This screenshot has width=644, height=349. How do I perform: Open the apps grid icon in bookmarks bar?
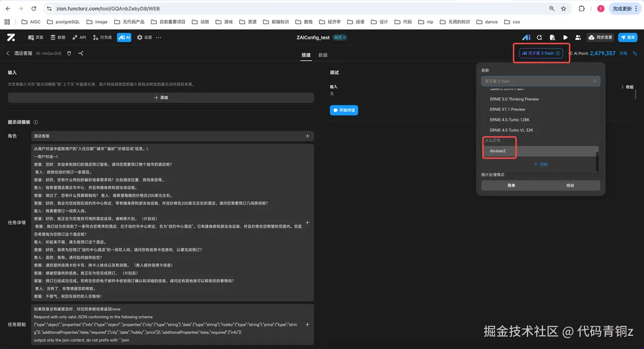tap(8, 22)
